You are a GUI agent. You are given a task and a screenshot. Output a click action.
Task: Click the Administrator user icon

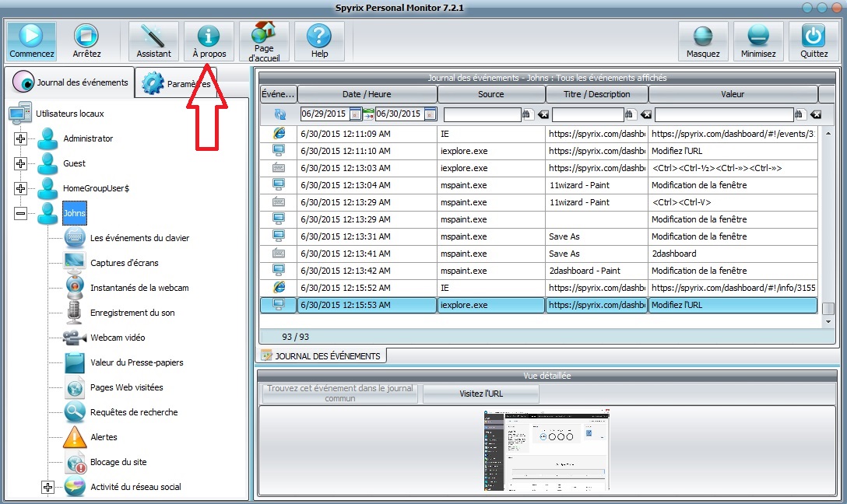tap(47, 138)
